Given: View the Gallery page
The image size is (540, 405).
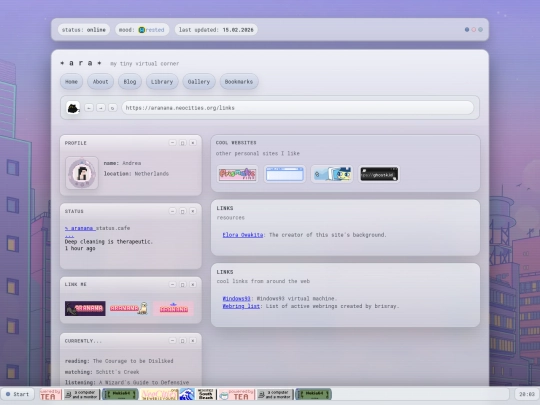Looking at the screenshot, I should pyautogui.click(x=199, y=82).
